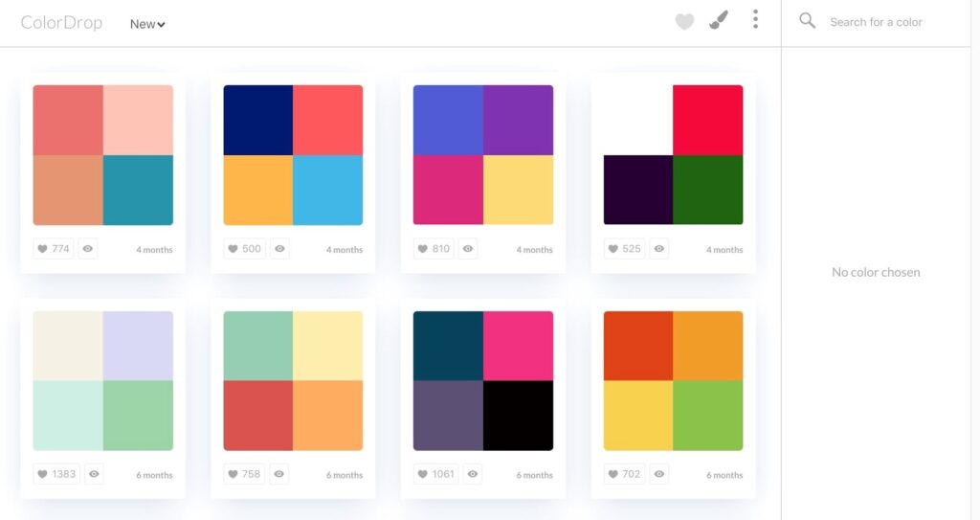Select the black swatch in dark palette
This screenshot has width=980, height=520.
(x=518, y=416)
